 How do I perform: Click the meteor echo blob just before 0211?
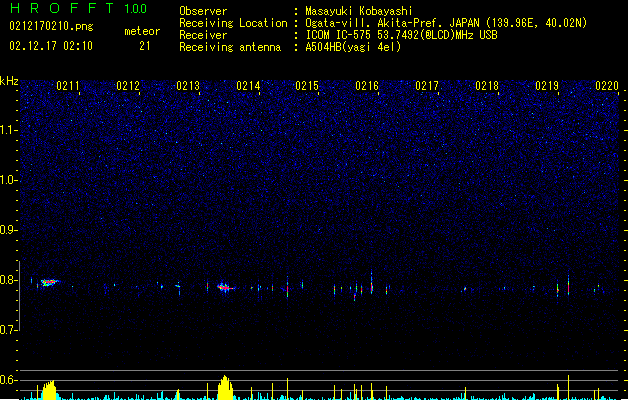coord(49,282)
